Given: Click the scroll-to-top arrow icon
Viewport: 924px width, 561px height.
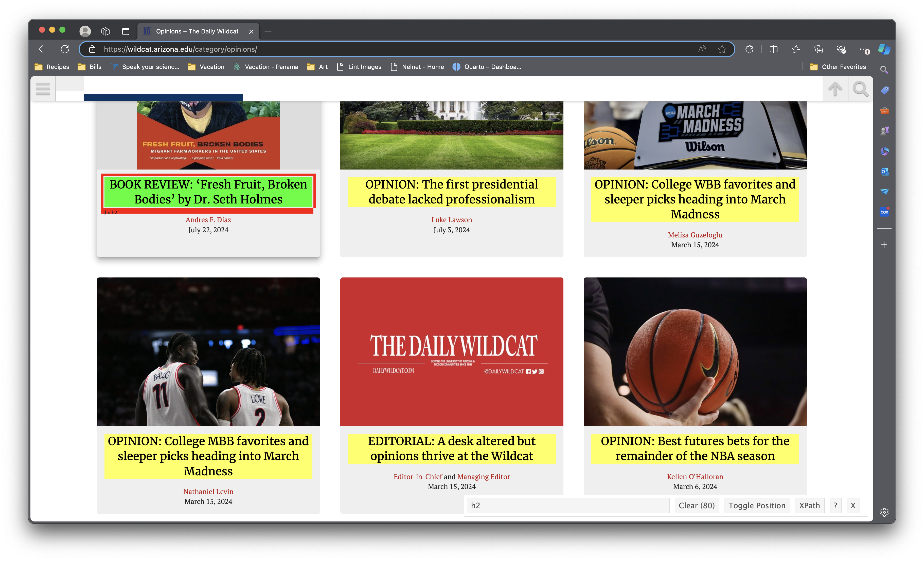Looking at the screenshot, I should [x=835, y=89].
